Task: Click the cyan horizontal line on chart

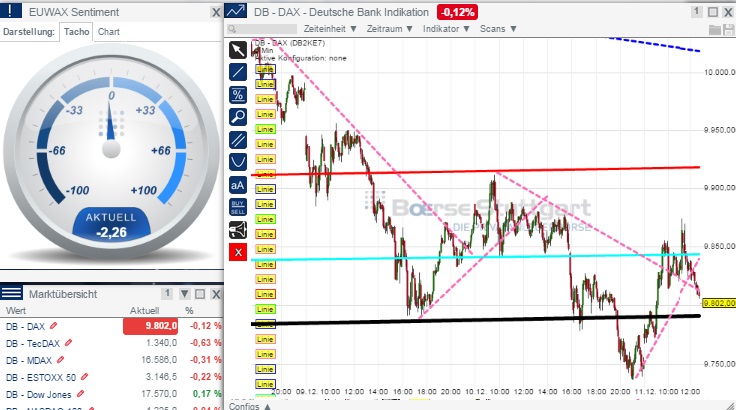Action: pos(475,257)
